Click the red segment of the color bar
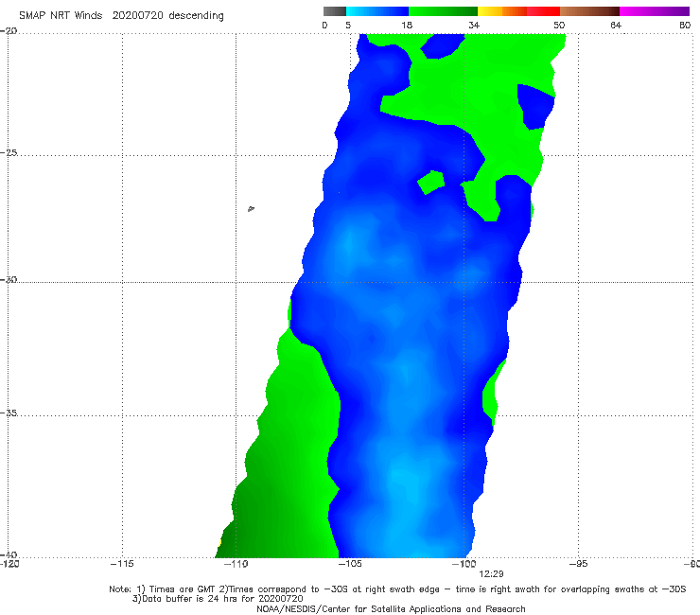Screen dimensions: 700x615 click(543, 11)
